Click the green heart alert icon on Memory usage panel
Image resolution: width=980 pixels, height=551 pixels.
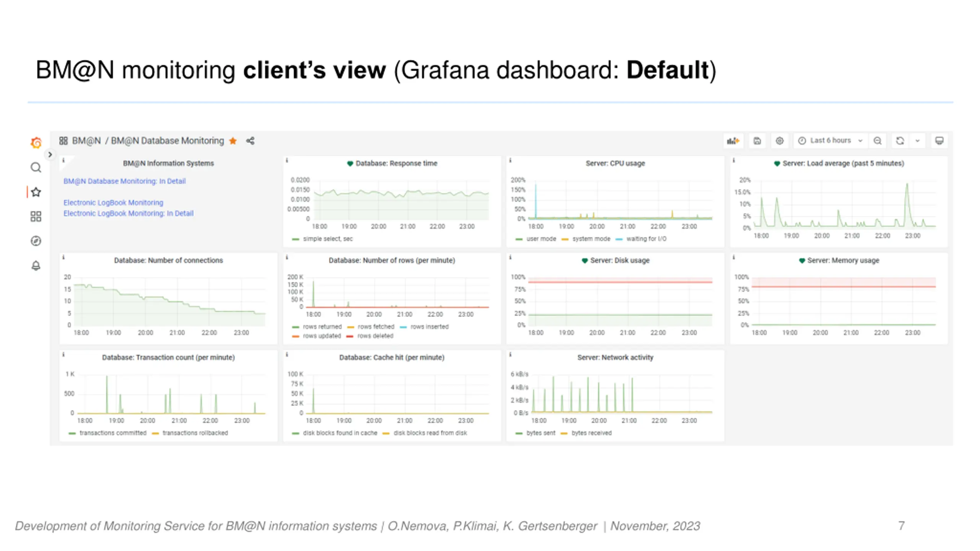click(x=802, y=261)
